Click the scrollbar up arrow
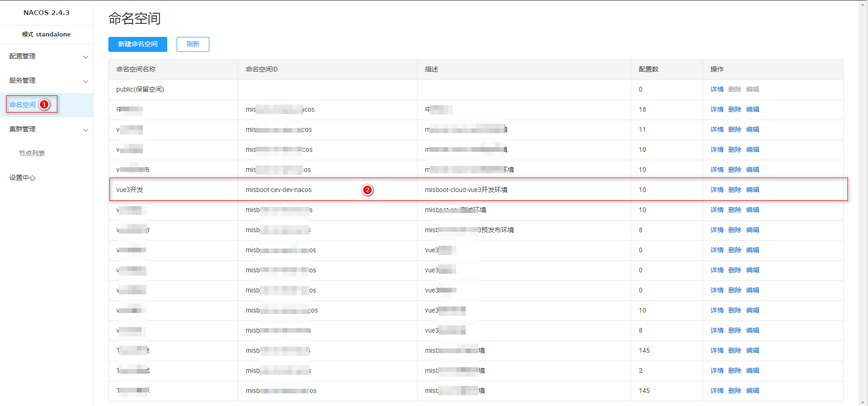 [863, 4]
